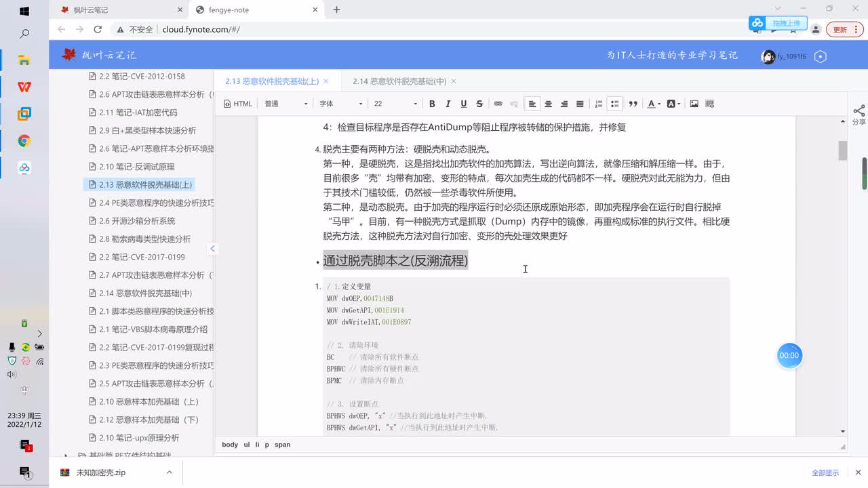
Task: Open the background color picker
Action: [x=673, y=104]
